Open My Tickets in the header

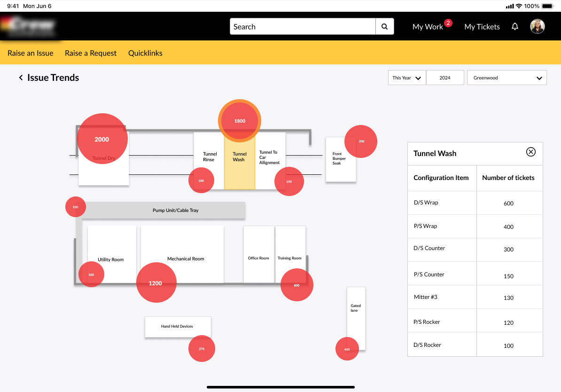tap(482, 27)
